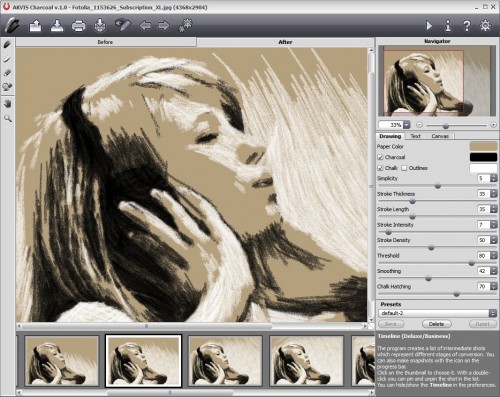This screenshot has height=397, width=500.
Task: Pick a new Paper Color swatch
Action: (483, 146)
